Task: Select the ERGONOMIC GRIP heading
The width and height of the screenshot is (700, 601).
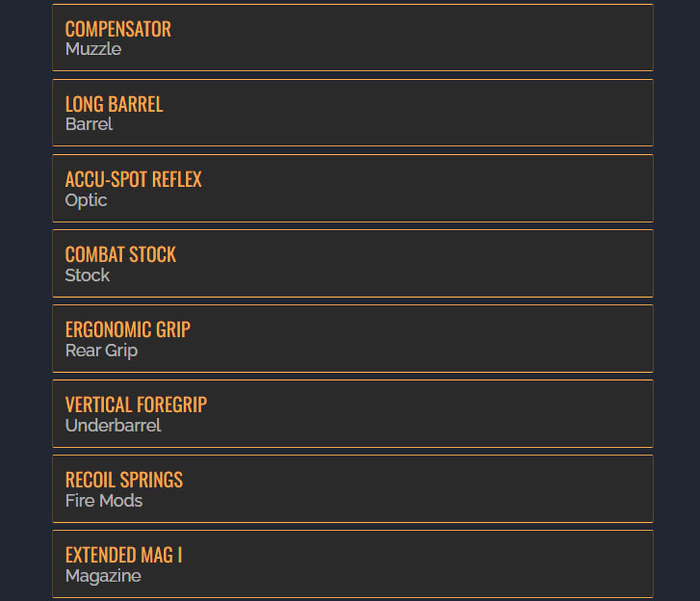Action: tap(127, 329)
